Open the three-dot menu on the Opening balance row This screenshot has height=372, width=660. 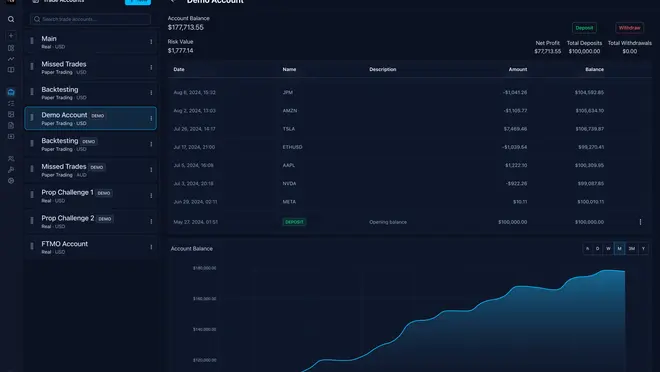click(x=640, y=222)
